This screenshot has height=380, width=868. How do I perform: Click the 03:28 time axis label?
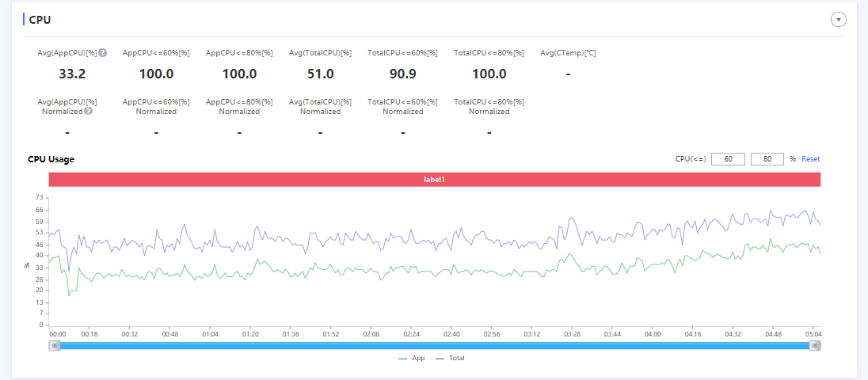(572, 335)
